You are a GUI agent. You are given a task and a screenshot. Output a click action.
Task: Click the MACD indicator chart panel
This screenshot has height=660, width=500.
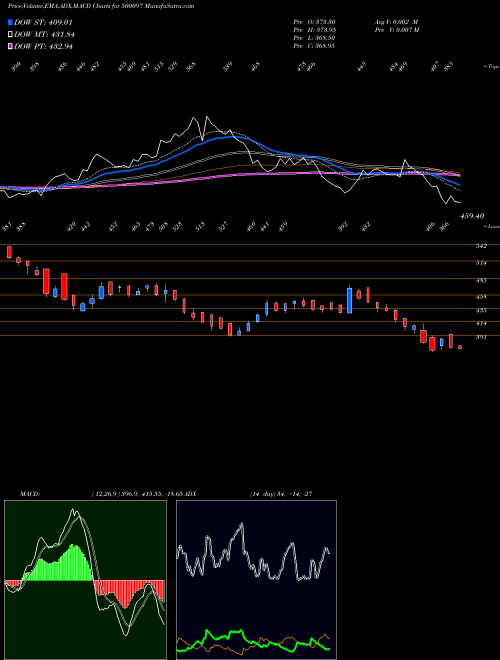coord(85,580)
